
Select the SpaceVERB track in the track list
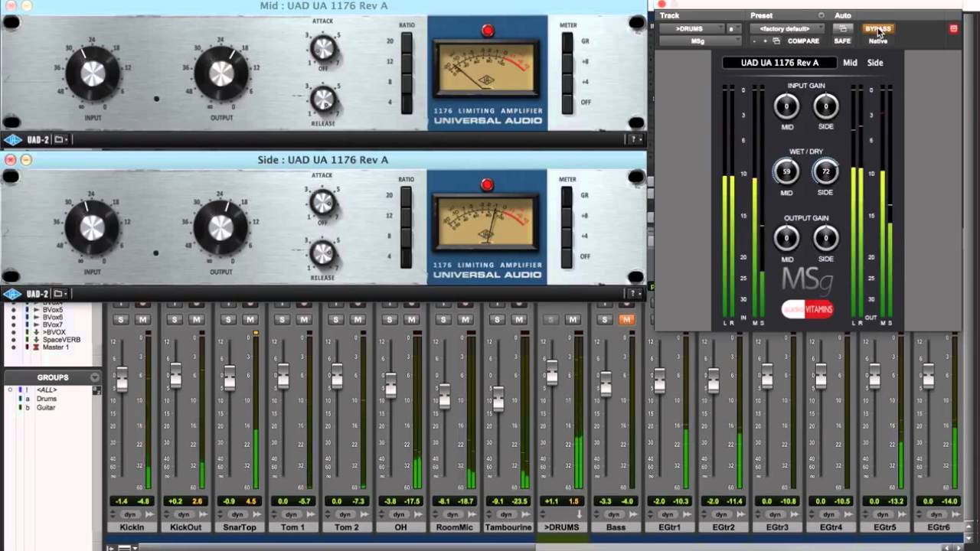click(x=61, y=340)
